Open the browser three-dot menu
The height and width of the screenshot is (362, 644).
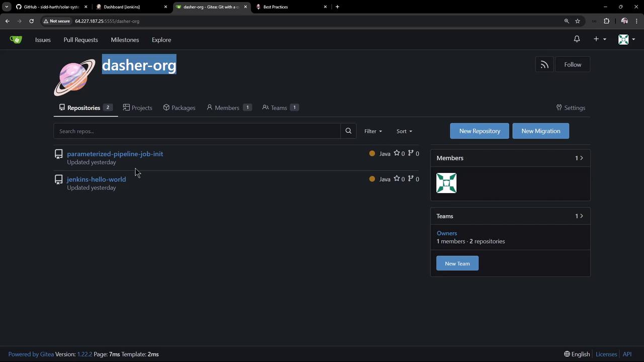click(x=636, y=21)
